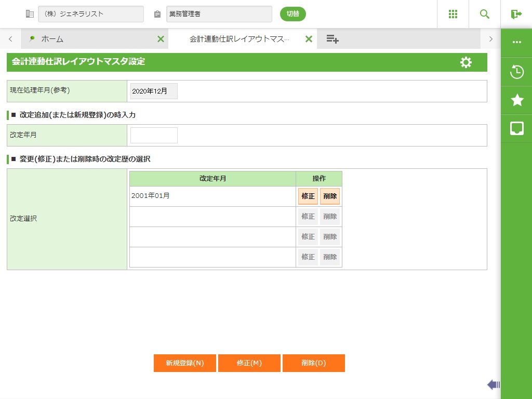Click the logout icon at top right
This screenshot has width=532, height=399.
516,14
